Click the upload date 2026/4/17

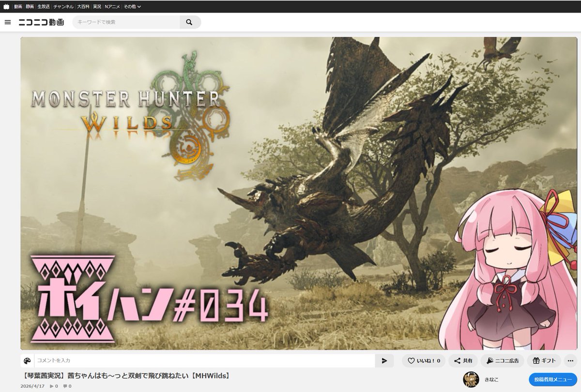(x=33, y=386)
